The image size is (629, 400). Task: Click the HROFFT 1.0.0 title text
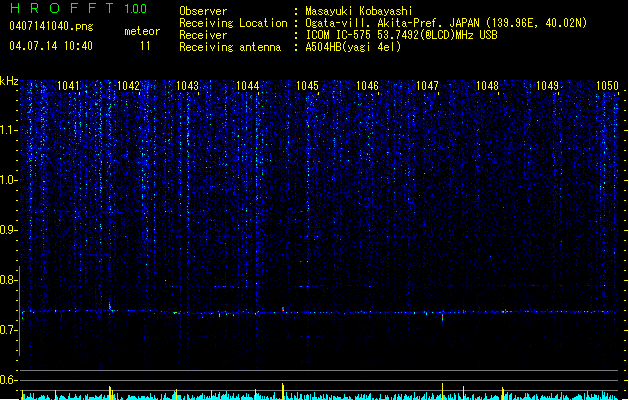78,8
